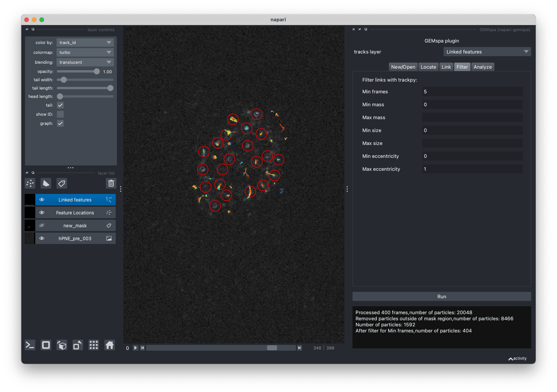Image resolution: width=557 pixels, height=392 pixels.
Task: Click the frame slider handle
Action: click(272, 348)
